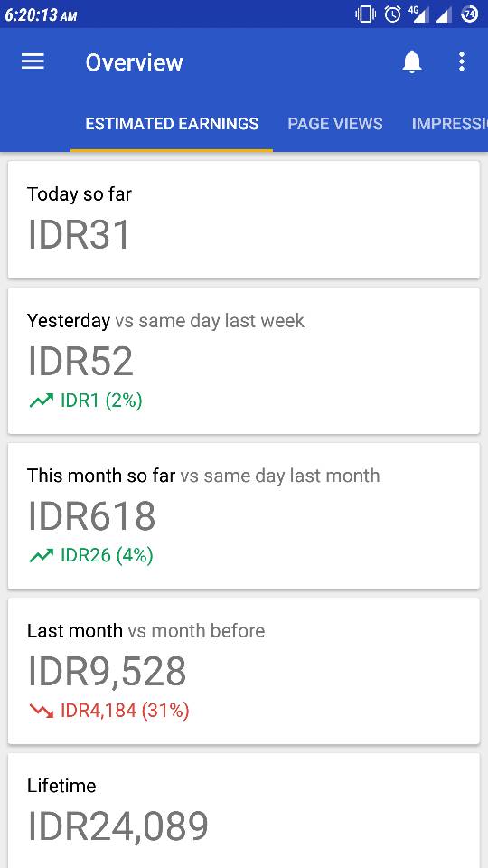Open the three-dot overflow menu
This screenshot has height=868, width=488.
click(x=462, y=61)
